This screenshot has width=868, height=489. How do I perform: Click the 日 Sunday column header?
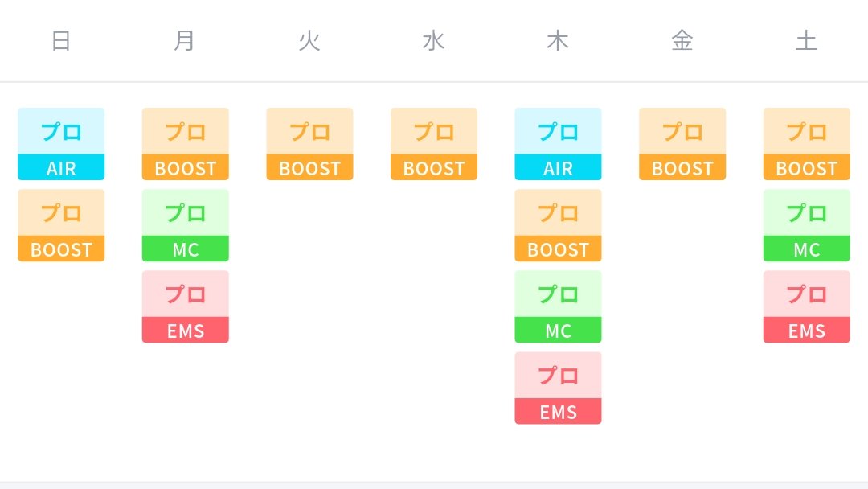(61, 41)
